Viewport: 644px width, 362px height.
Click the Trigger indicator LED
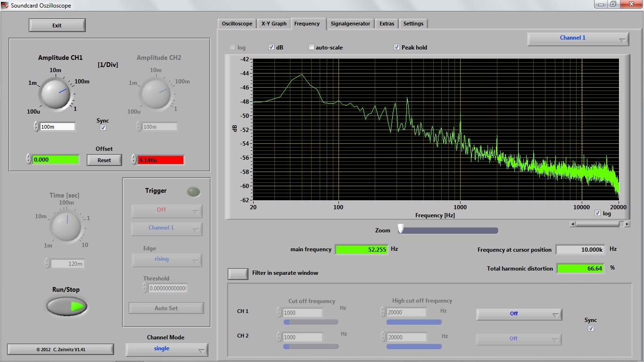tap(193, 192)
